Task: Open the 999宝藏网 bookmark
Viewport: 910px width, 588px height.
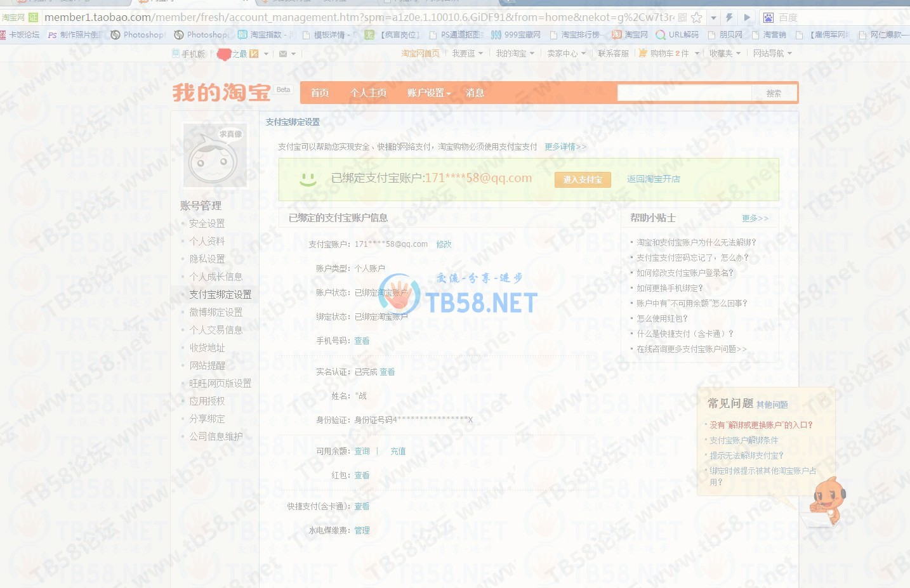Action: click(516, 35)
